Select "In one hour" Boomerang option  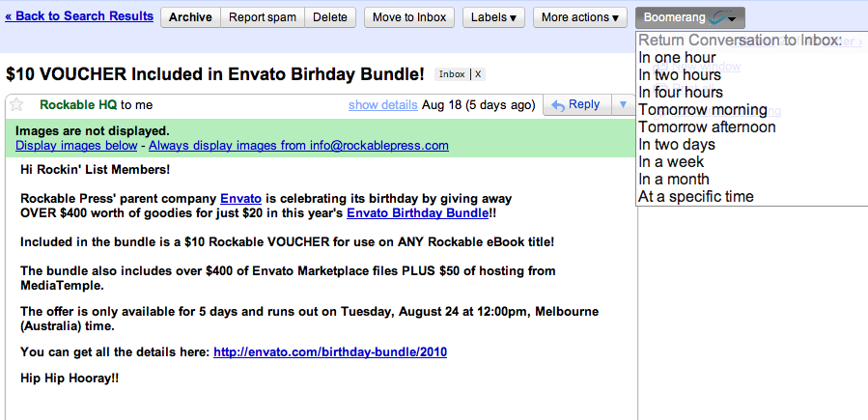pyautogui.click(x=677, y=58)
